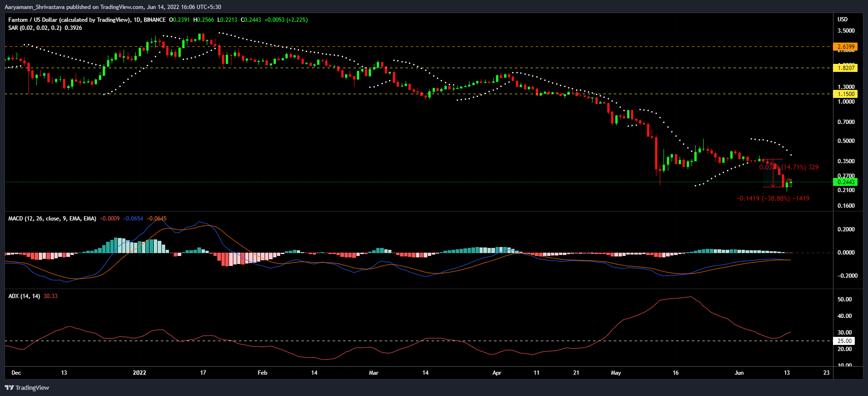Click the ADX value 30.33 in legend
Viewport: 868px width, 396px height.
[51, 296]
